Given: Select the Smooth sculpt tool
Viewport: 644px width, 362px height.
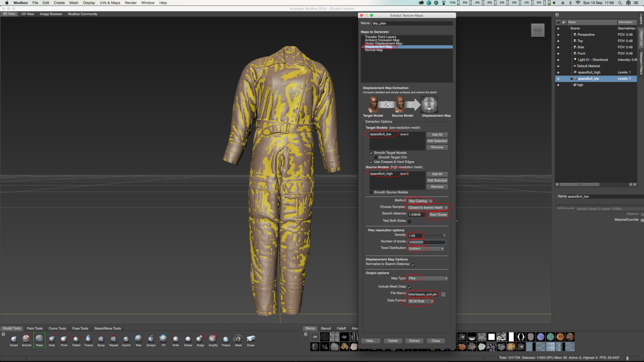Looking at the screenshot, I should click(27, 339).
